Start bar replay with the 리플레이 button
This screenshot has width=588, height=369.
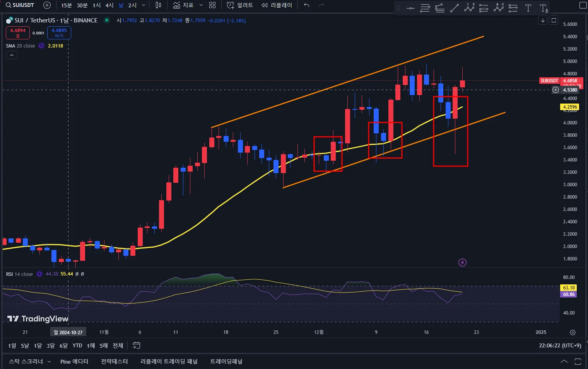(x=277, y=5)
